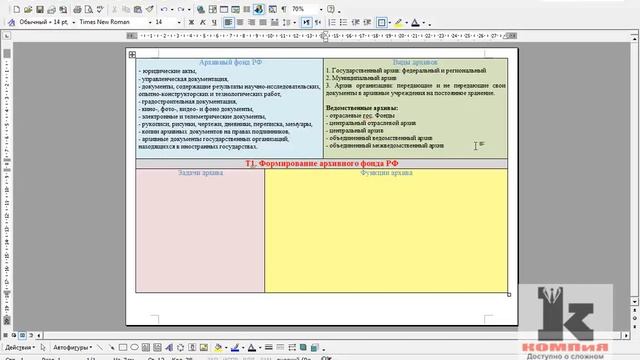Paste from the clipboard

pos(138,9)
